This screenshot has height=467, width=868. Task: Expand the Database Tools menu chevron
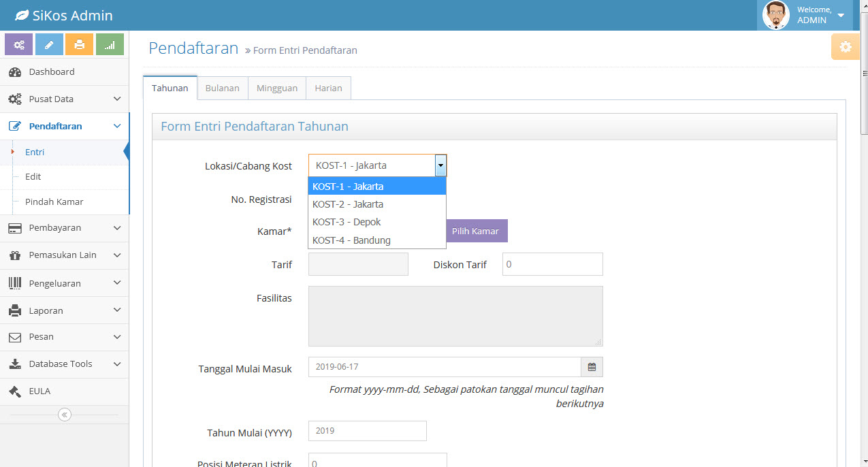click(117, 364)
